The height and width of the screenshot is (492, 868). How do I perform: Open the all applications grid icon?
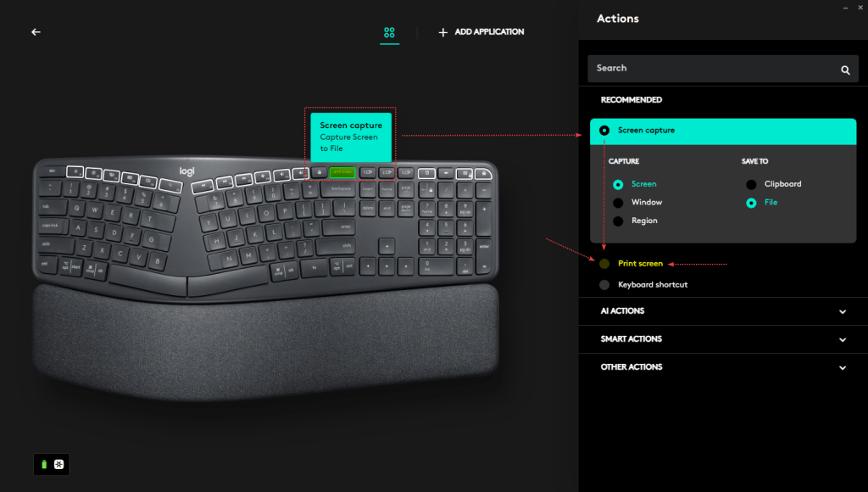point(389,32)
